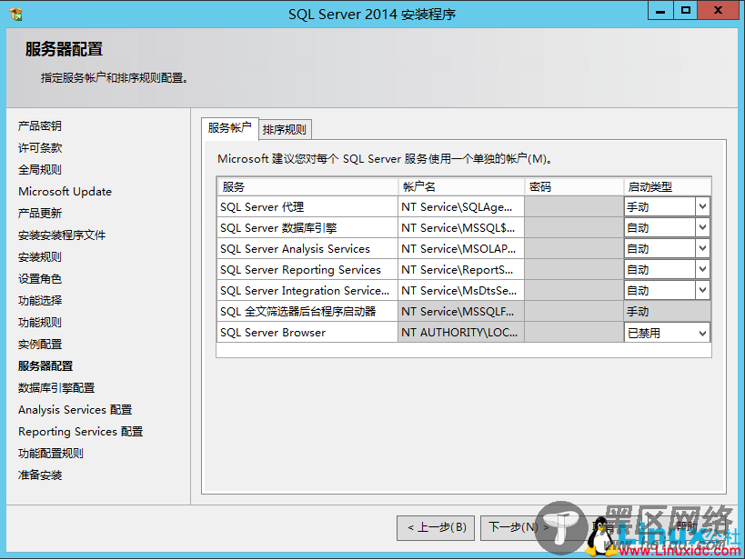Maximize the SQL Server 2014 setup window

tap(686, 10)
